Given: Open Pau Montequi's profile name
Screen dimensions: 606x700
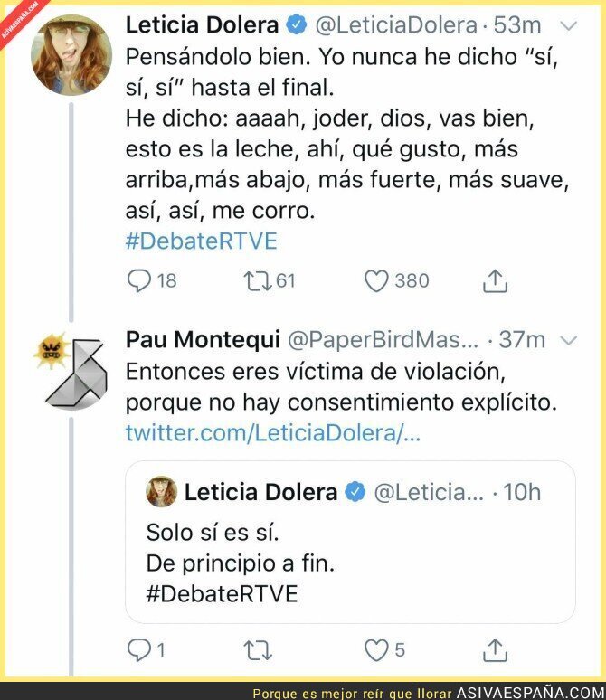Looking at the screenshot, I should pyautogui.click(x=203, y=339).
